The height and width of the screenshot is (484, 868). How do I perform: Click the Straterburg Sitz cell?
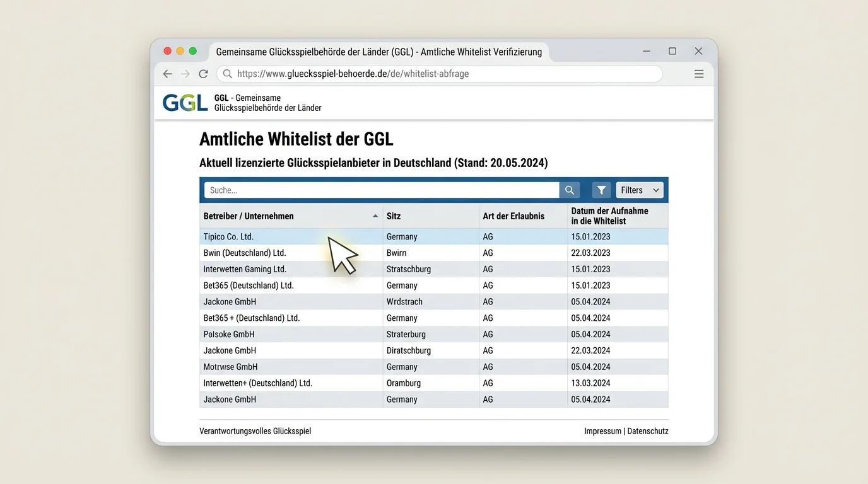(x=406, y=334)
